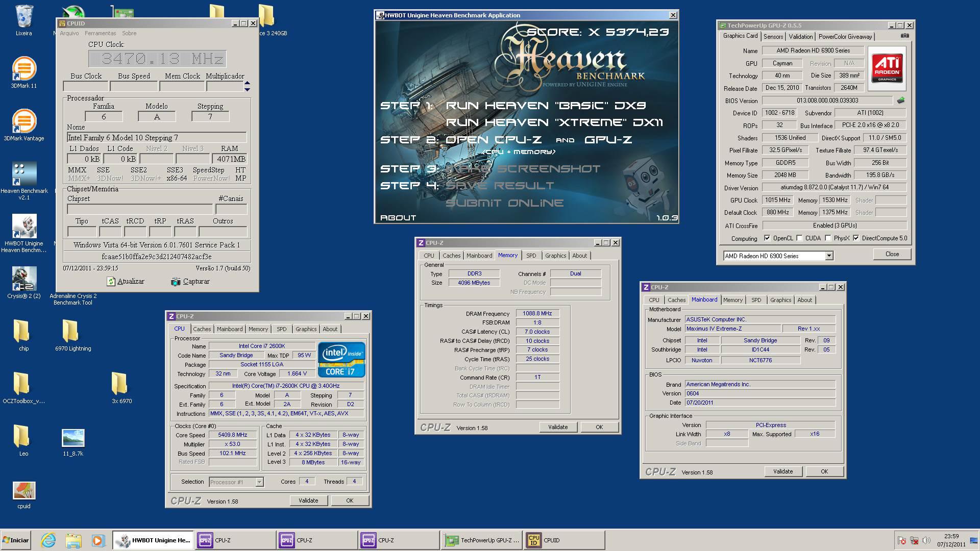This screenshot has width=980, height=551.
Task: Click Submit Online in HWBOT Heaven
Action: tap(505, 203)
